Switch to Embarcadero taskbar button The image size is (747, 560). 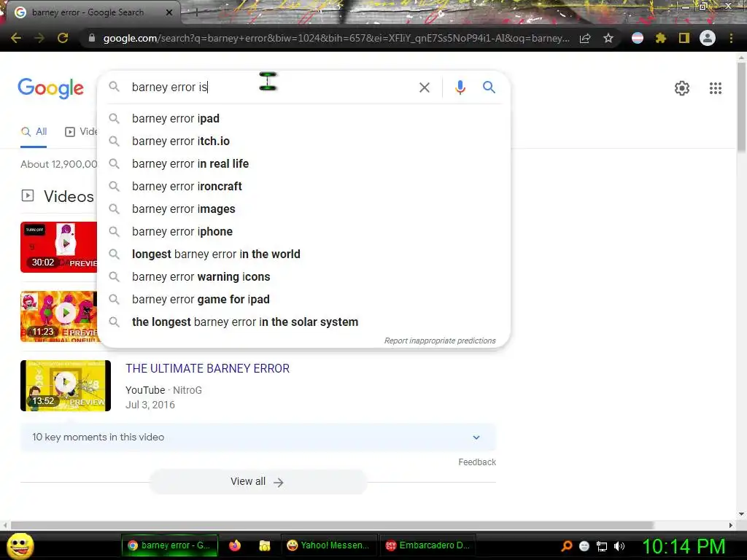click(428, 545)
